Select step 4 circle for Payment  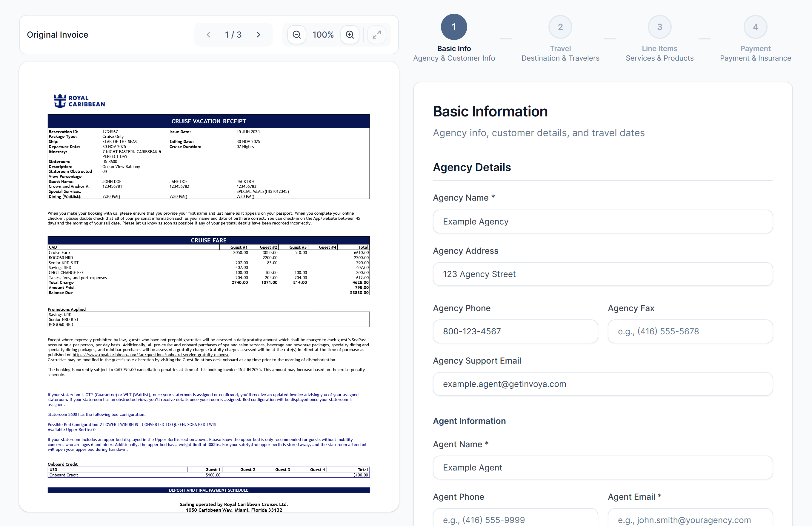point(756,27)
